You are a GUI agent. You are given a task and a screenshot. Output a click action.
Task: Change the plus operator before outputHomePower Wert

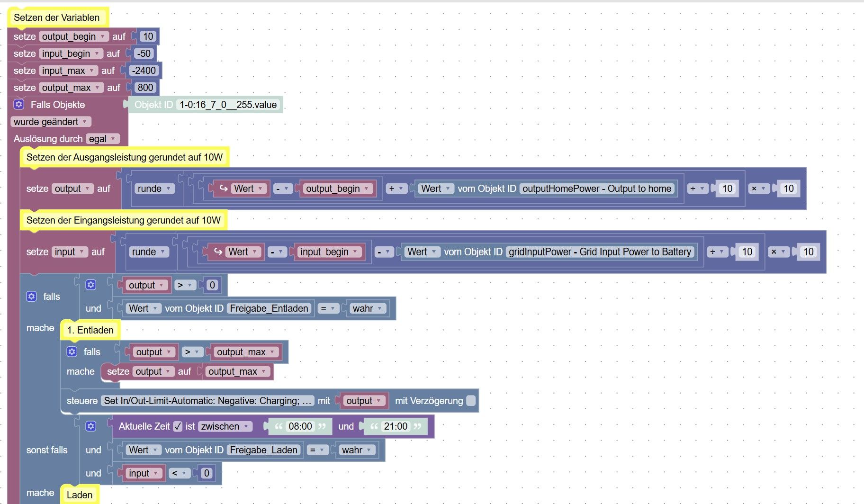[396, 189]
